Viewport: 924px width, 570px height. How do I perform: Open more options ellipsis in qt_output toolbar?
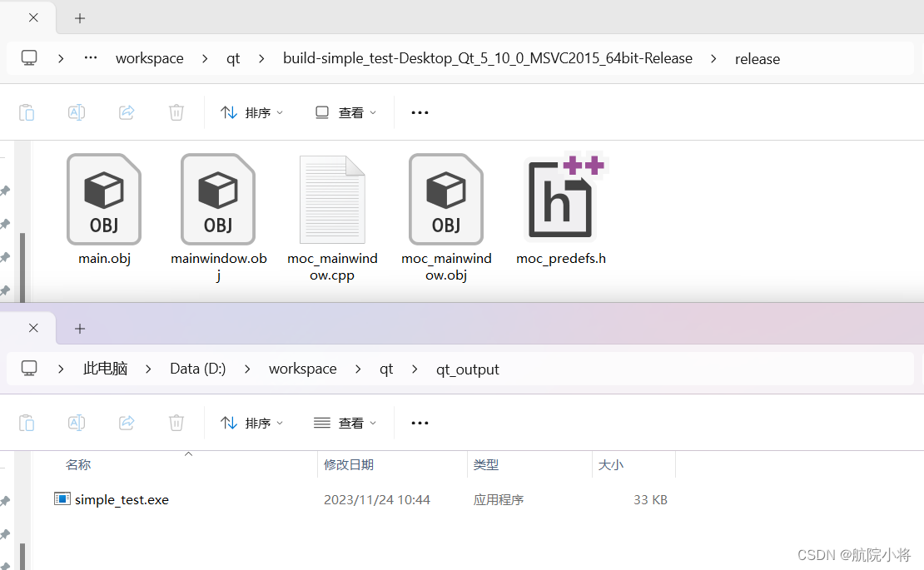[420, 423]
